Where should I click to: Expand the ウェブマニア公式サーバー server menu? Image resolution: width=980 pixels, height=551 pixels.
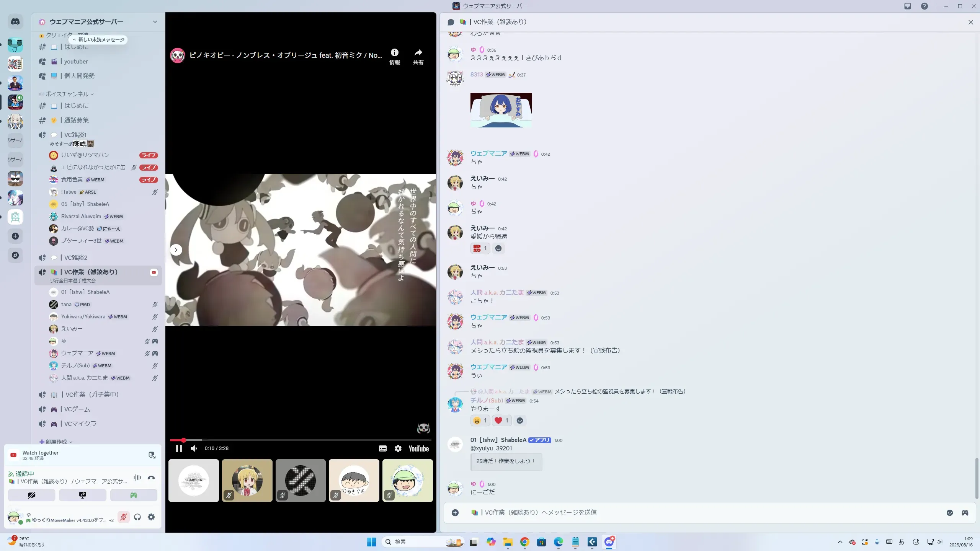155,22
